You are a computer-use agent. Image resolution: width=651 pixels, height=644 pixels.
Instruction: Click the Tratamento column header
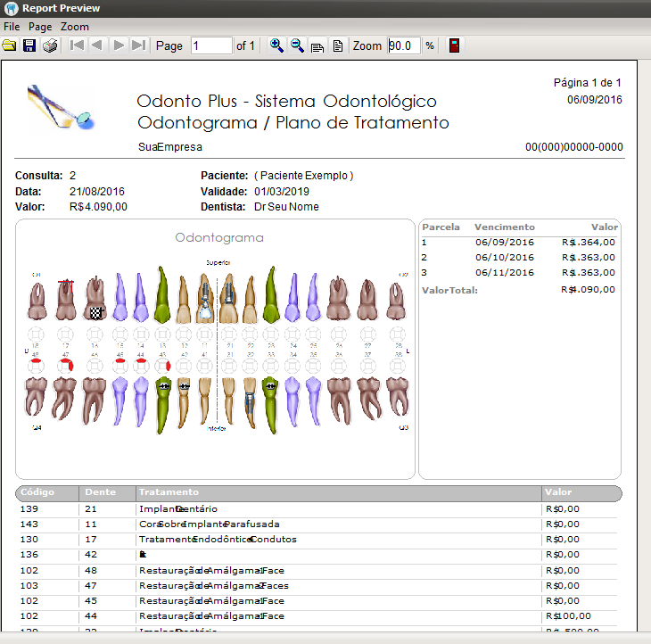[x=169, y=492]
